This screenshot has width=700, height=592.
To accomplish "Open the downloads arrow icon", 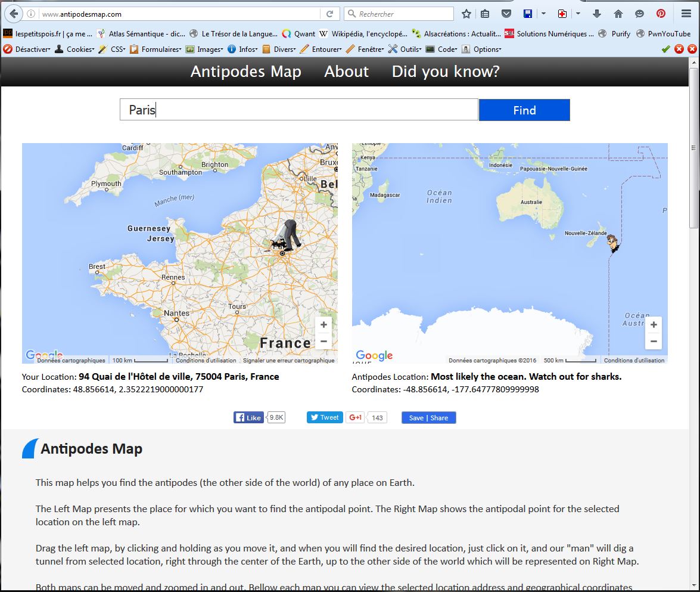I will tap(597, 14).
